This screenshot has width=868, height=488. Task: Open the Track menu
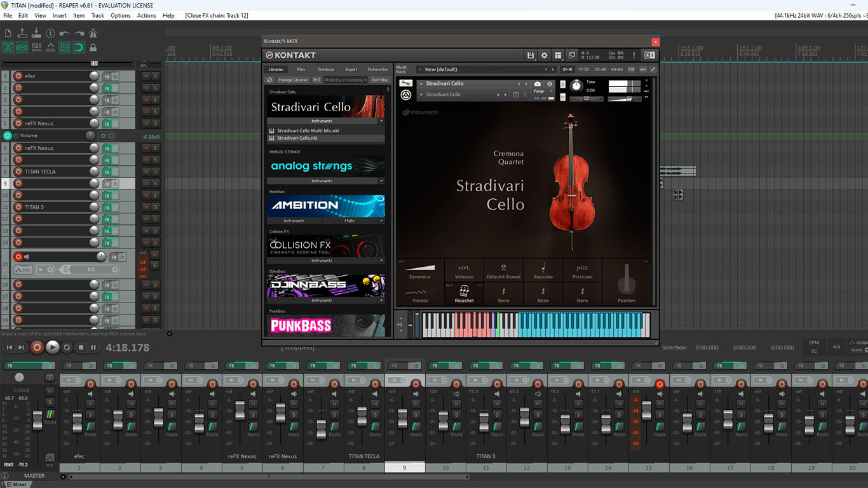point(98,15)
